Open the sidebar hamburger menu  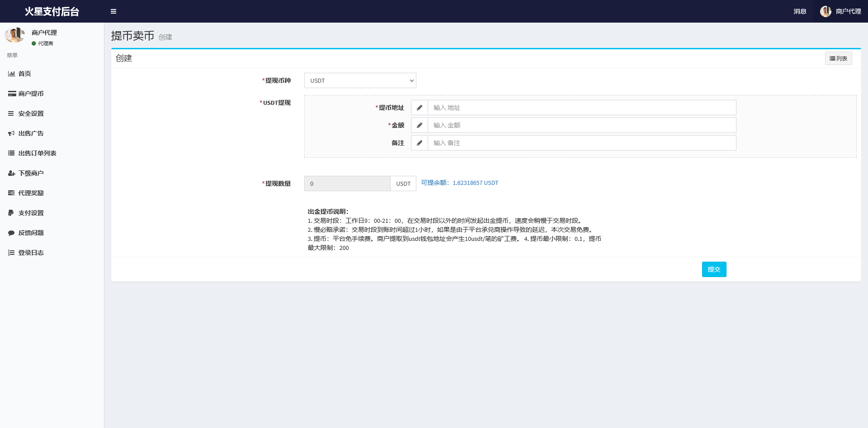(x=113, y=11)
